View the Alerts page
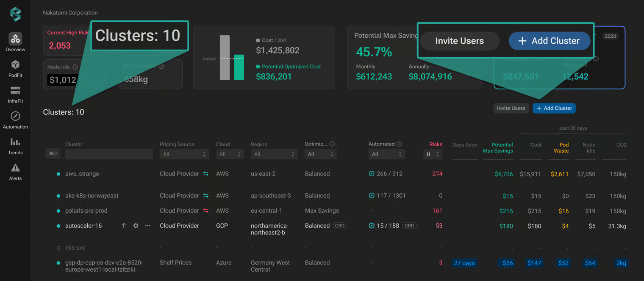Viewport: 644px width, 281px height. point(15,172)
